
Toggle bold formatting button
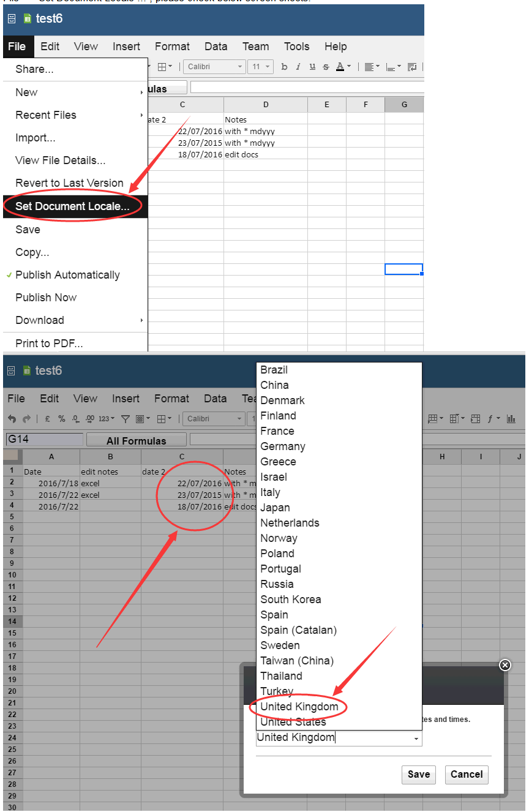284,67
